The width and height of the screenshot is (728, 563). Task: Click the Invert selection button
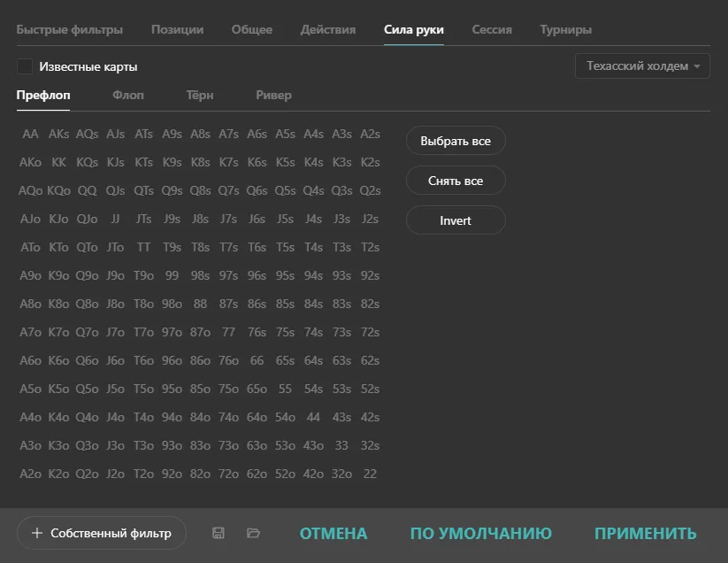456,220
